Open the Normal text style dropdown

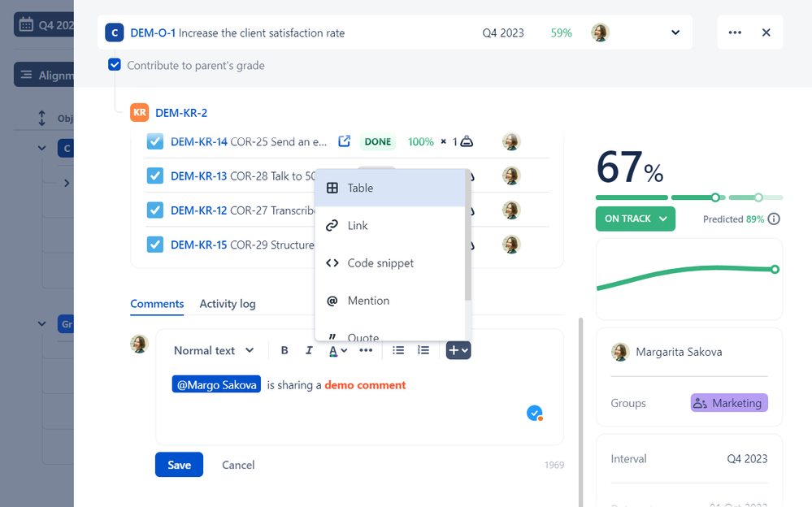click(x=214, y=351)
